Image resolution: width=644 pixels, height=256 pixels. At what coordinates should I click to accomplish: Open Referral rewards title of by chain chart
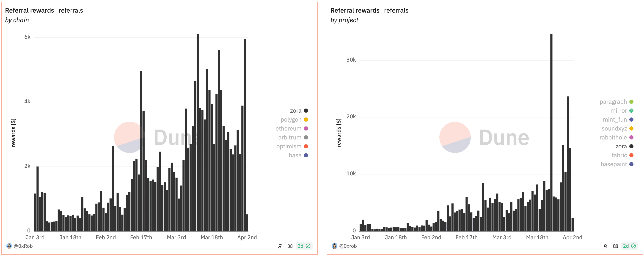coord(30,11)
